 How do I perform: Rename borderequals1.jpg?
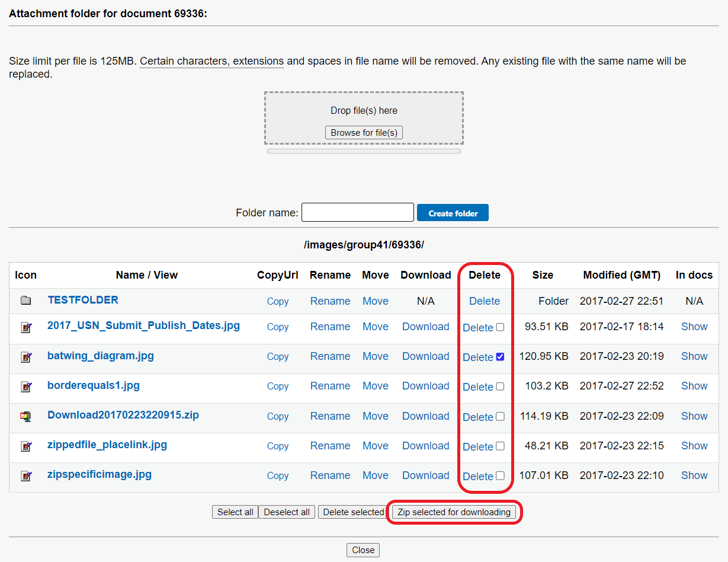[330, 386]
